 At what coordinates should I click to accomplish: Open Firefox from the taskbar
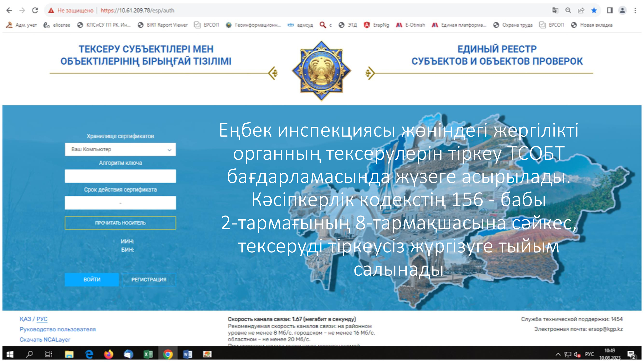coord(108,354)
